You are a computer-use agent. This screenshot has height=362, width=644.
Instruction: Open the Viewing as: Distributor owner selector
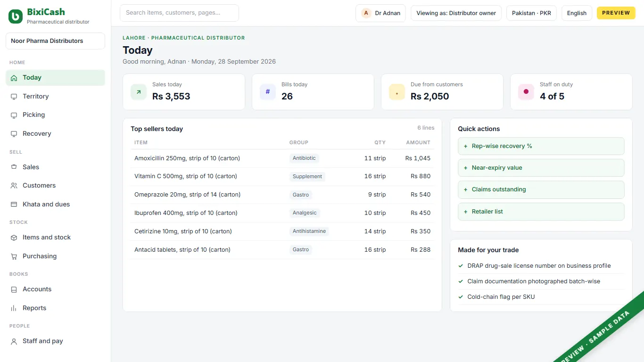click(456, 13)
